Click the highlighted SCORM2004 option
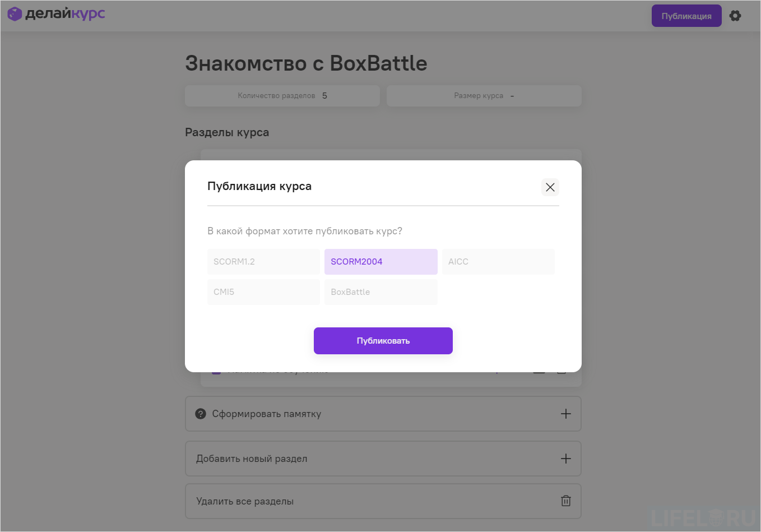Viewport: 761px width, 532px height. coord(380,261)
